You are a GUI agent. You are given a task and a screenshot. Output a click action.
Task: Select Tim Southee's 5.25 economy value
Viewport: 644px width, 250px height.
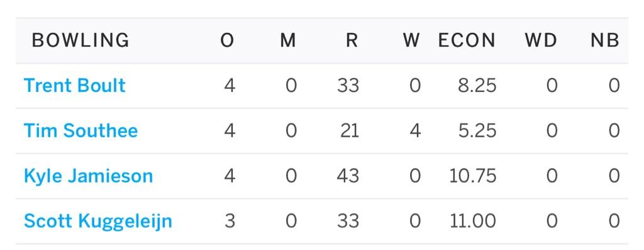click(477, 131)
